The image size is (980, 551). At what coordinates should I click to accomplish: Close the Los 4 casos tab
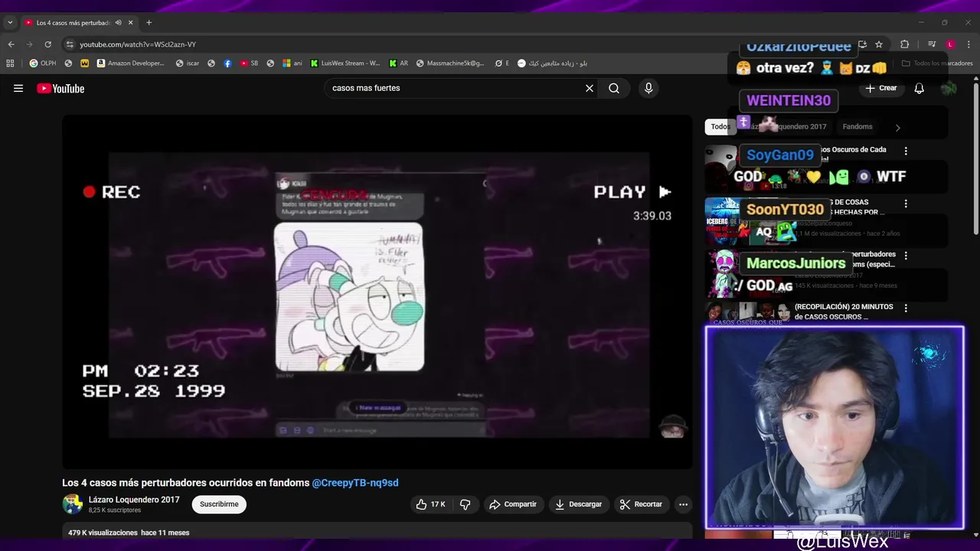(131, 23)
